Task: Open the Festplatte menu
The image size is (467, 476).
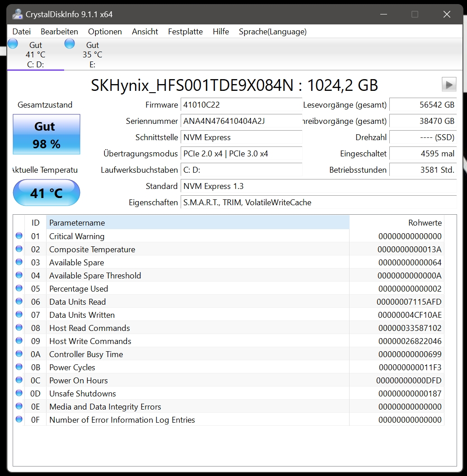Action: click(185, 32)
